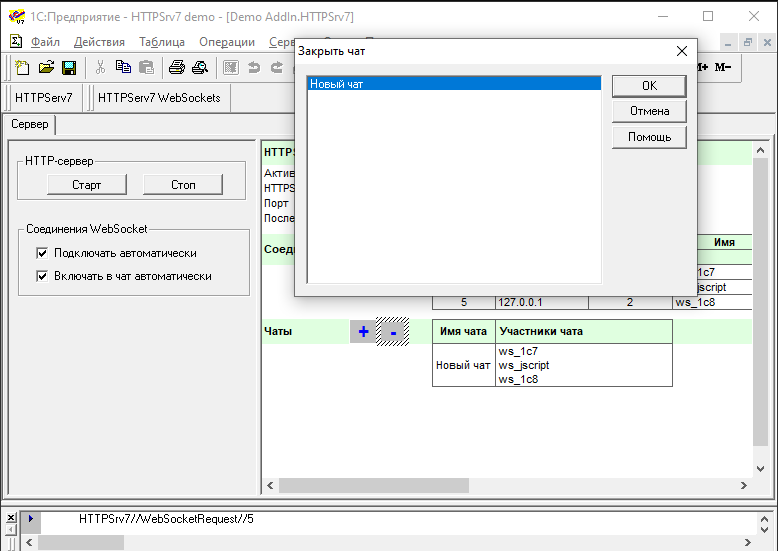Open the Операции menu
The image size is (778, 551).
tap(227, 42)
